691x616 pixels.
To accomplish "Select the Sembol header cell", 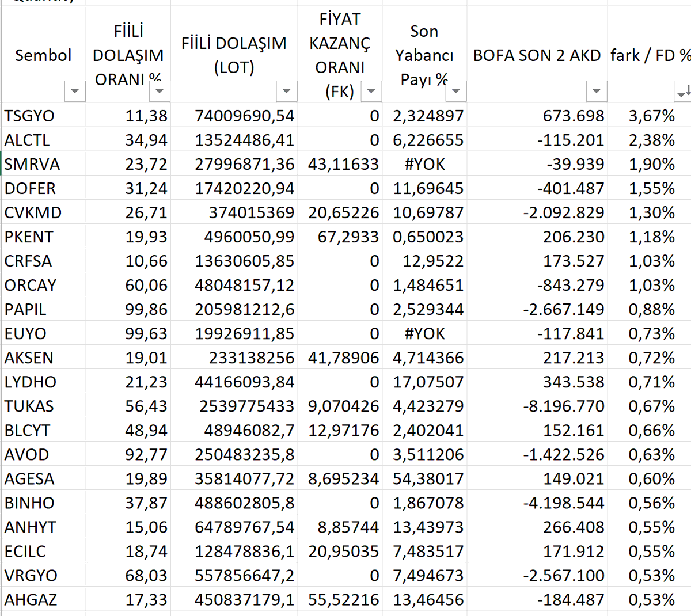I will click(x=44, y=55).
